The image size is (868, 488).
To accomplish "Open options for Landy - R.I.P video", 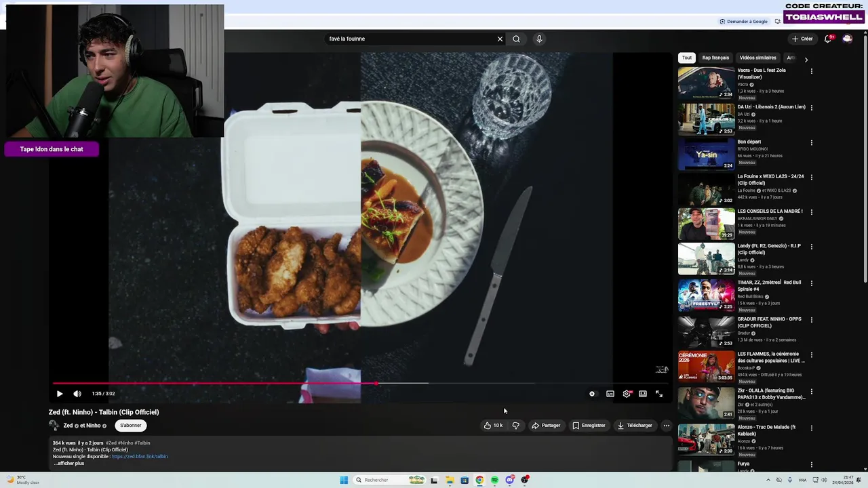I will click(812, 247).
